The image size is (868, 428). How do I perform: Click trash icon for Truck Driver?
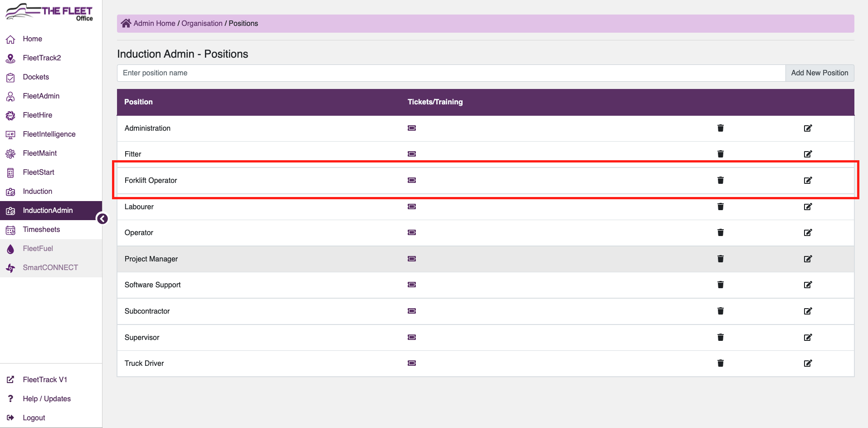[720, 363]
